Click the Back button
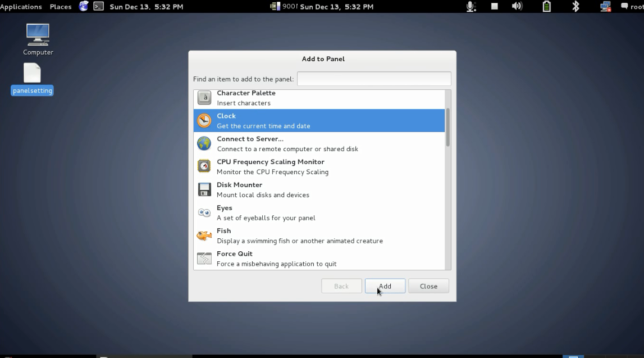 pos(341,286)
